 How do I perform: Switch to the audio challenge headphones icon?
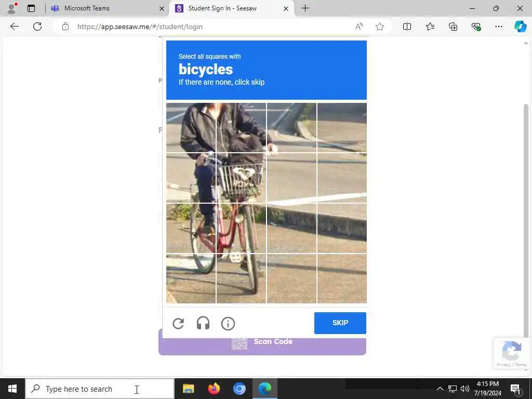[203, 323]
